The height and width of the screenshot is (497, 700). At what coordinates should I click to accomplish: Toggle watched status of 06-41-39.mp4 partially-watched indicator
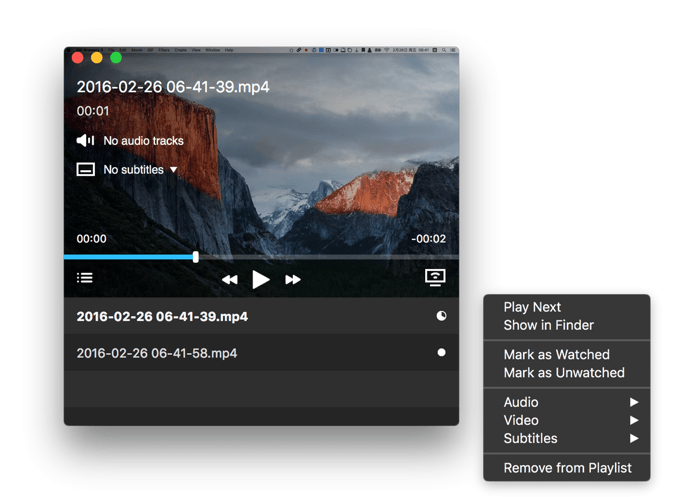pyautogui.click(x=441, y=316)
